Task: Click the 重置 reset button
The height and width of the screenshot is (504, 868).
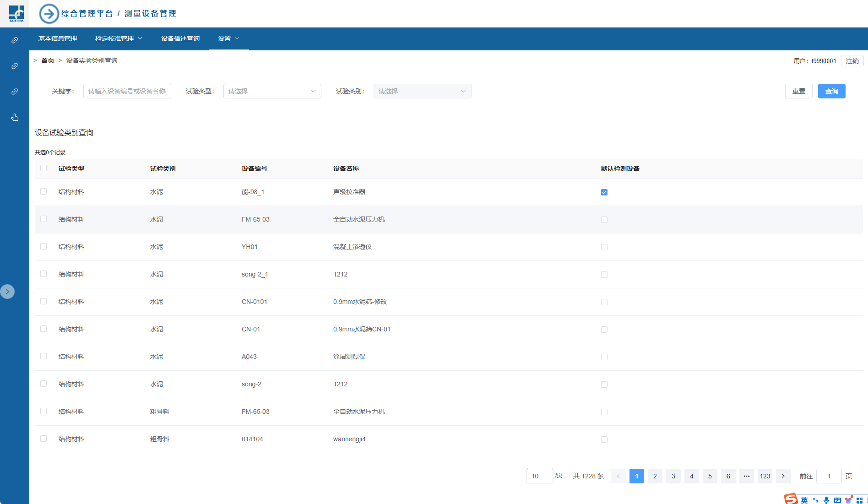Action: pos(798,91)
